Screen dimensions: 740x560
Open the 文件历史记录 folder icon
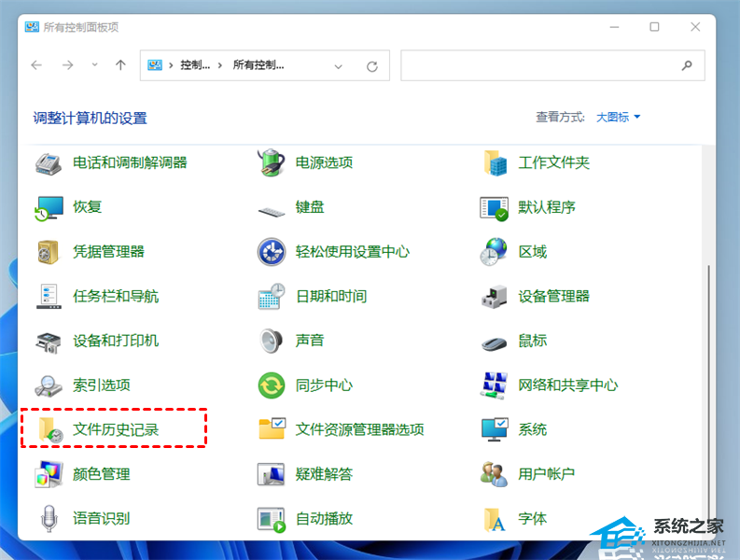pos(49,429)
